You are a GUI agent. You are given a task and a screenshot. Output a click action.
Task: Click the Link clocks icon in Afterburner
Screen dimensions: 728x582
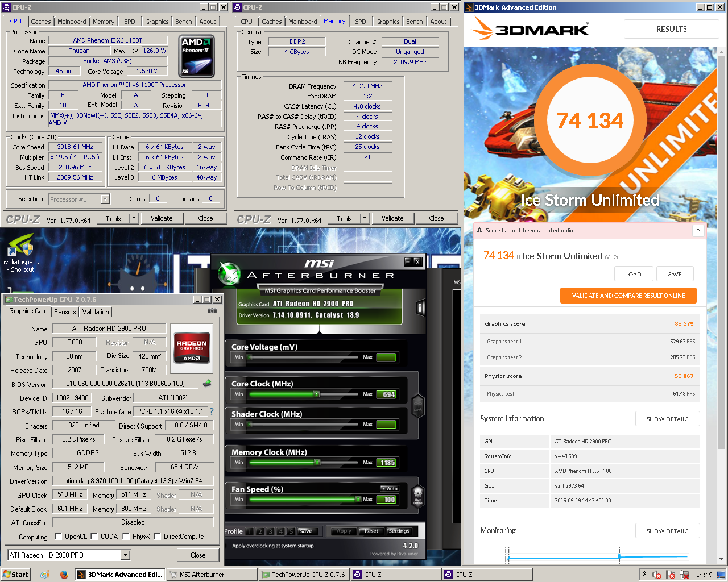(x=418, y=406)
